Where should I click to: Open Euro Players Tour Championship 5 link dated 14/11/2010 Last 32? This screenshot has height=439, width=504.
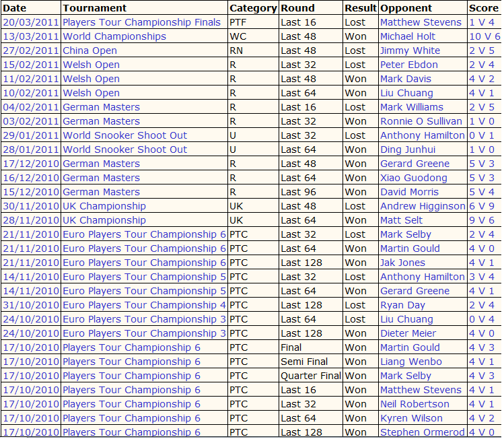pyautogui.click(x=144, y=277)
